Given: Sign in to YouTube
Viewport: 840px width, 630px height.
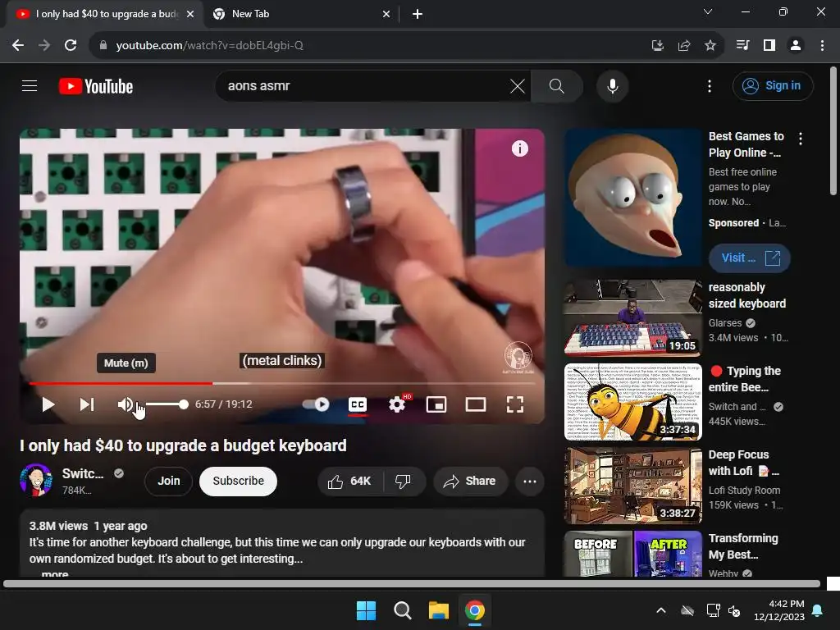Looking at the screenshot, I should click(773, 85).
